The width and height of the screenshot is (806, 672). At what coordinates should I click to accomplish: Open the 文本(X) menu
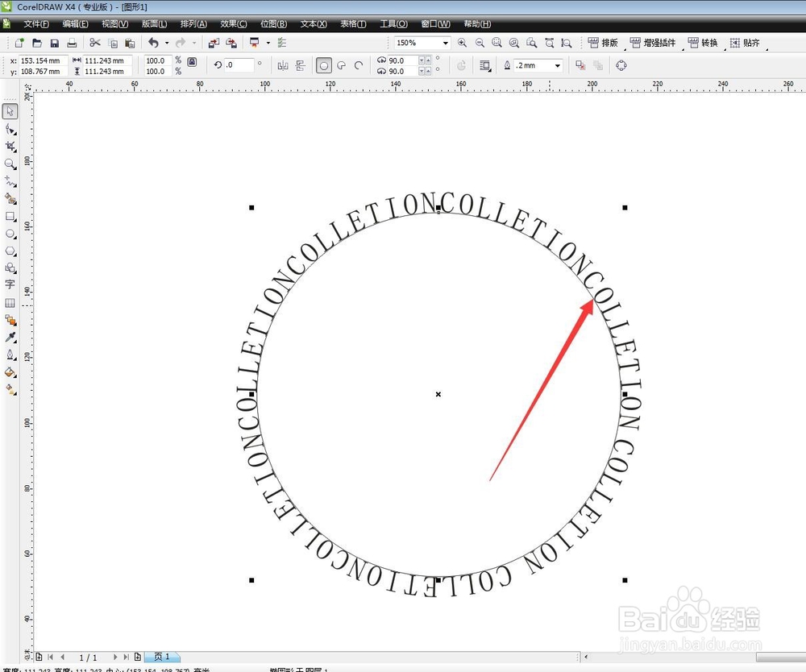[x=314, y=24]
